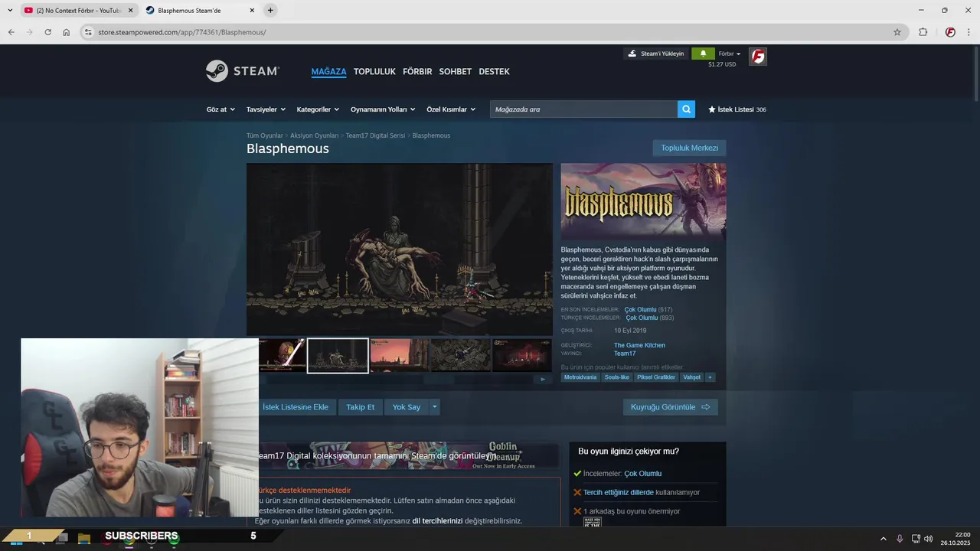Open the Förbir account dropdown
This screenshot has height=551, width=980.
[730, 54]
